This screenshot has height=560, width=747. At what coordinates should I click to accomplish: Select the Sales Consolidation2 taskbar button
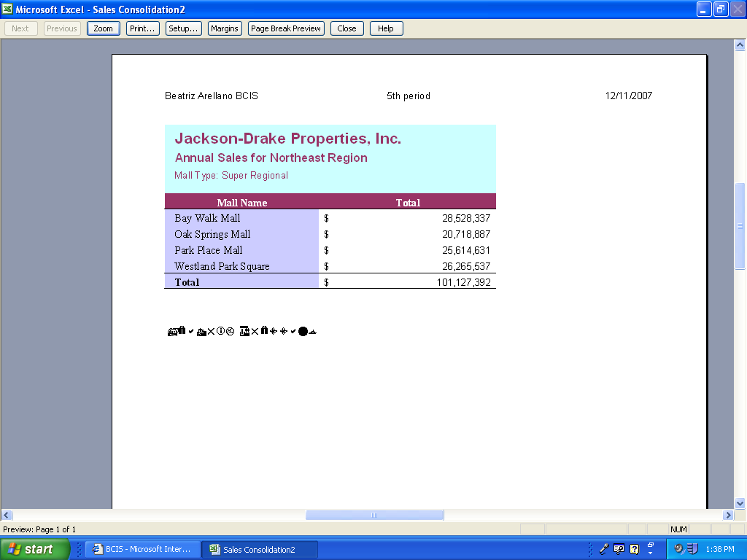(x=259, y=549)
